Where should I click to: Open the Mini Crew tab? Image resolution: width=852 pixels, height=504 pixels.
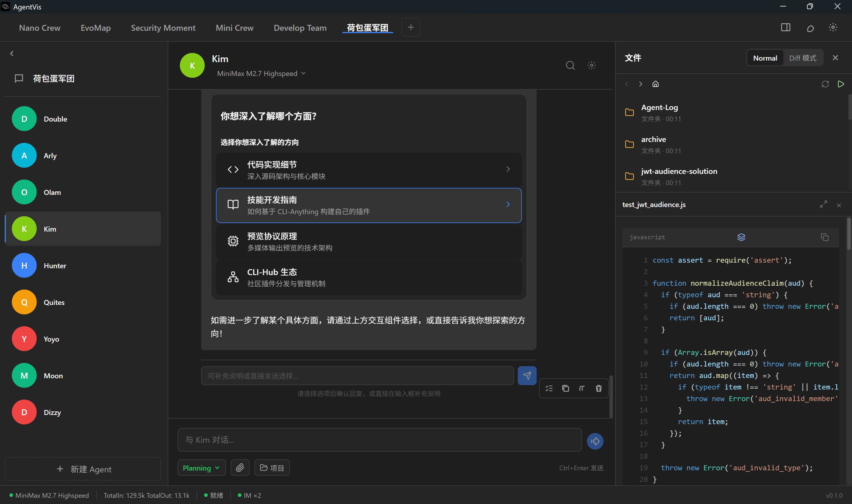click(235, 28)
